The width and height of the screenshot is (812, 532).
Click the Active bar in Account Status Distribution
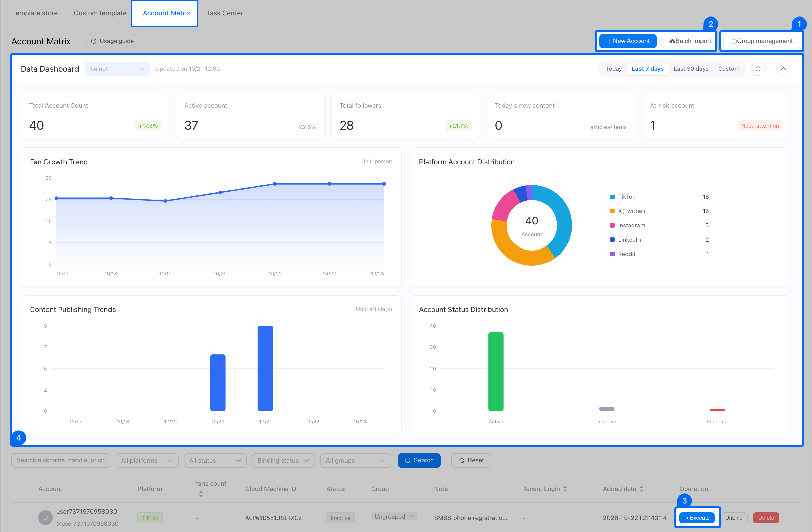point(496,371)
